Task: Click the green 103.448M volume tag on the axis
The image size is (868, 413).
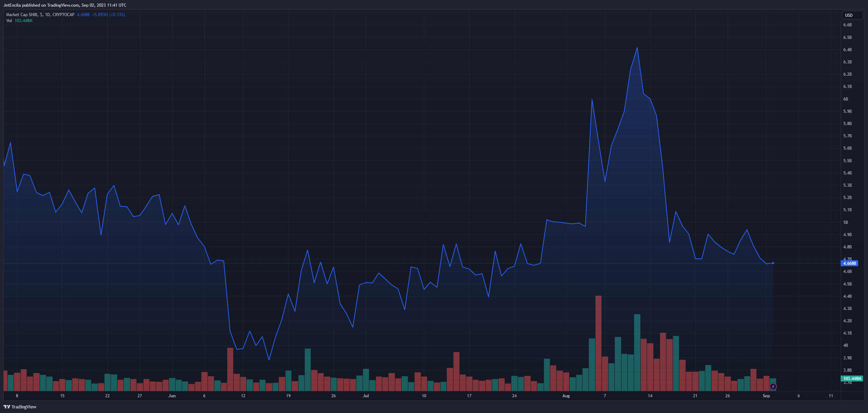Action: pos(852,379)
